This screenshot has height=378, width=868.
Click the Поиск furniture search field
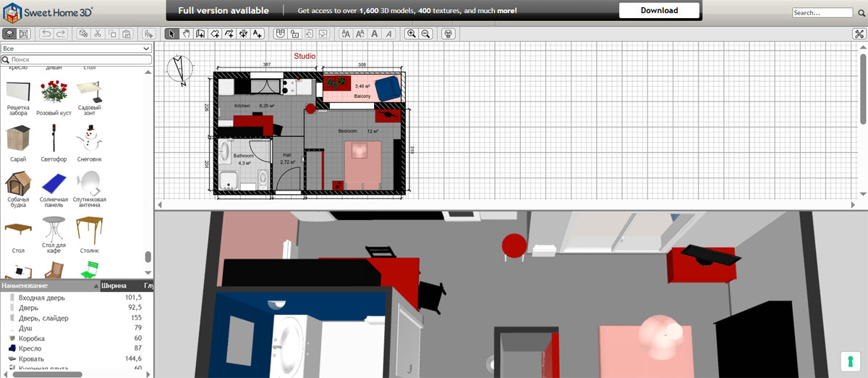(76, 59)
